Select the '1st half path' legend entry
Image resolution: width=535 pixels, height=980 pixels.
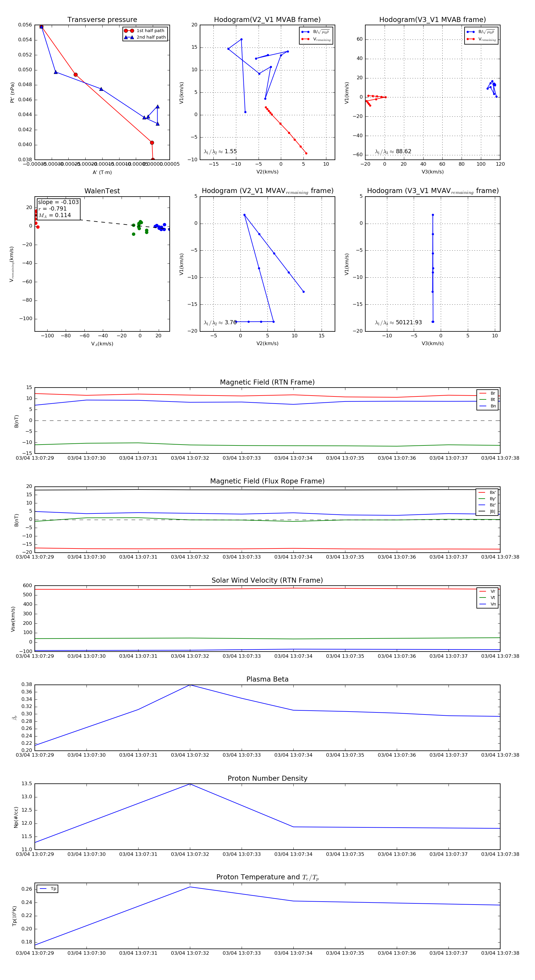[x=145, y=31]
